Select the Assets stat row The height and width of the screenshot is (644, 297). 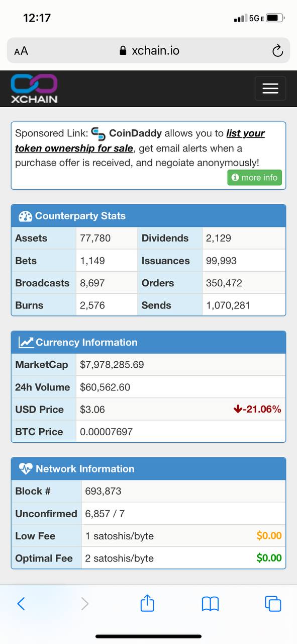click(x=74, y=238)
